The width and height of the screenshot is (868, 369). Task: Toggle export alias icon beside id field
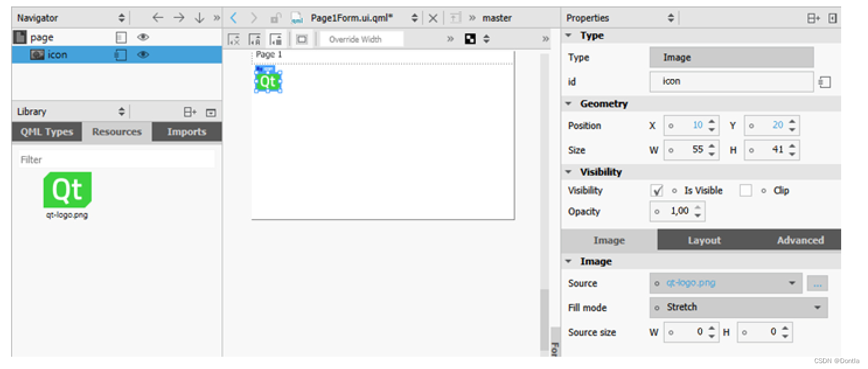point(825,82)
